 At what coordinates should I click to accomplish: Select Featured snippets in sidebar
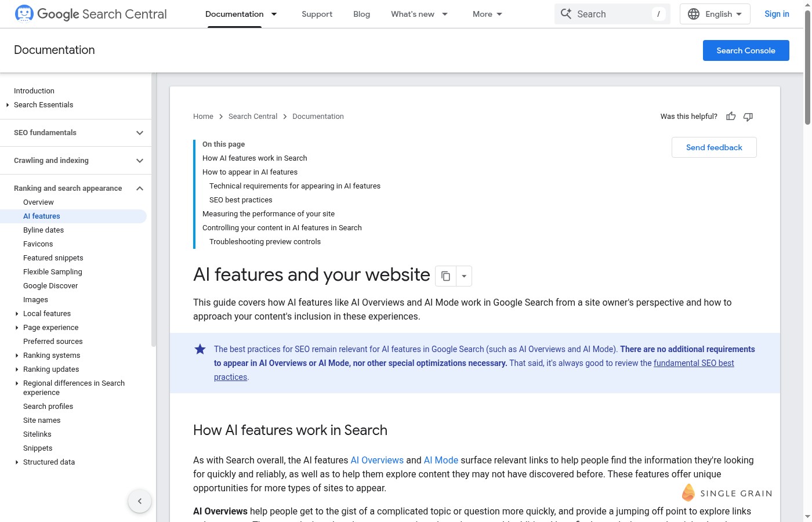coord(53,258)
